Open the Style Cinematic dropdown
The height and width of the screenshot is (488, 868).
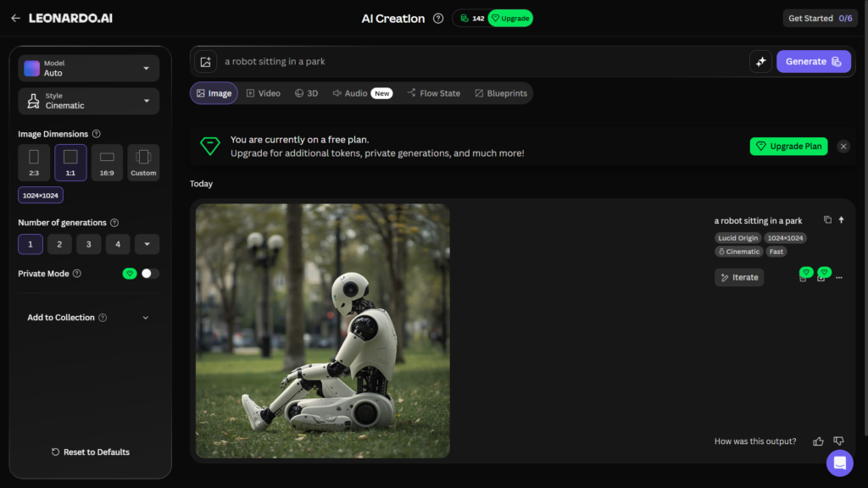pos(88,101)
